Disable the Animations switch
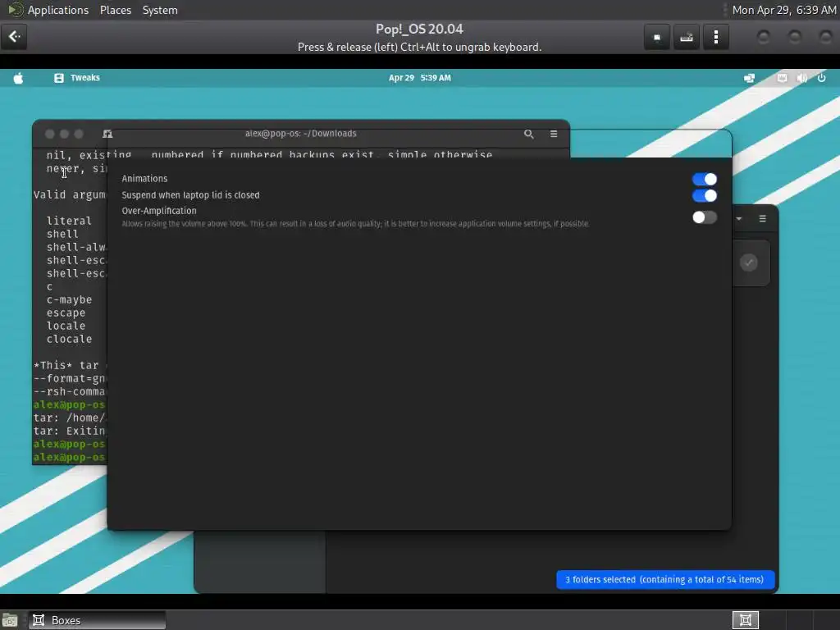840x630 pixels. [x=705, y=179]
